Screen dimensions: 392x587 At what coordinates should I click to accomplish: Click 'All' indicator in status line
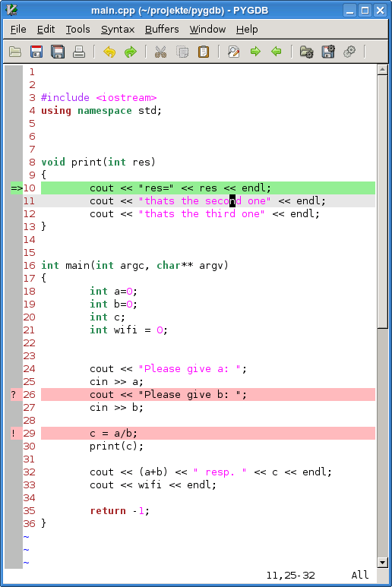360,576
